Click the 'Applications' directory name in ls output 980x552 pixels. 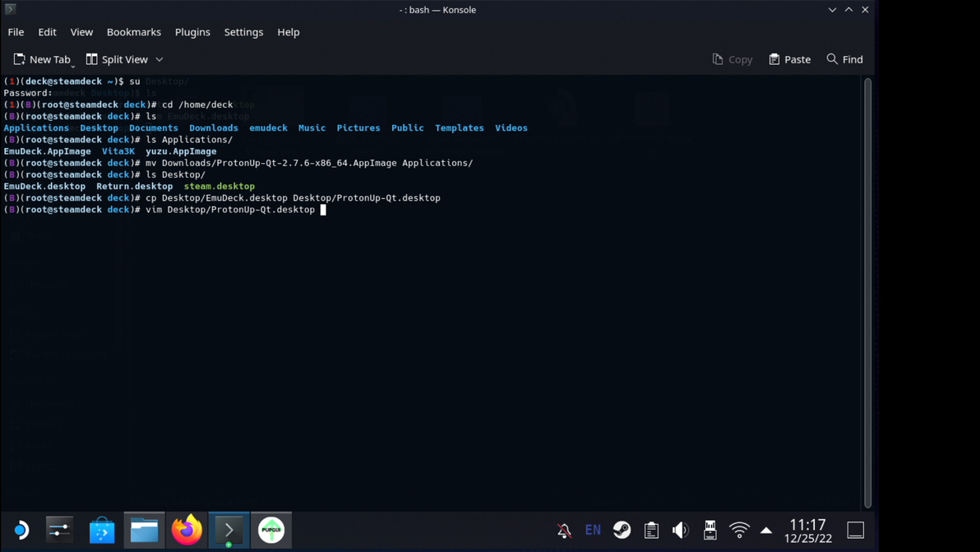36,128
